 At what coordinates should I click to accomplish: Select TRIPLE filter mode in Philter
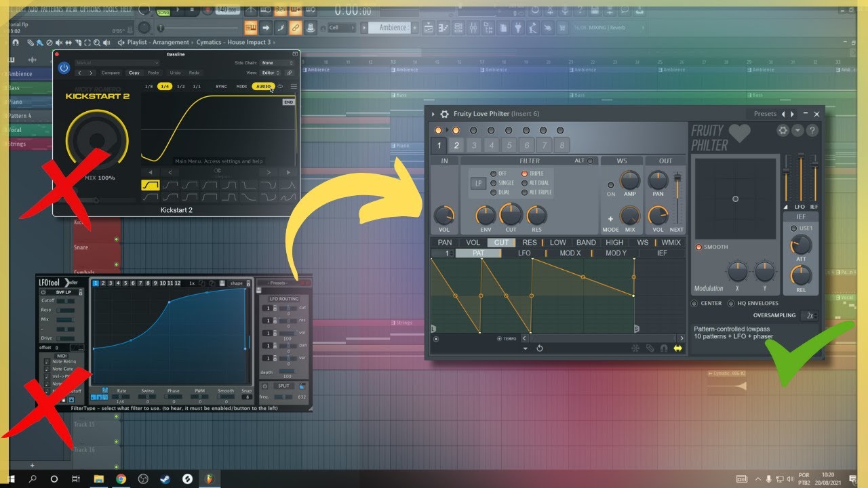(524, 174)
